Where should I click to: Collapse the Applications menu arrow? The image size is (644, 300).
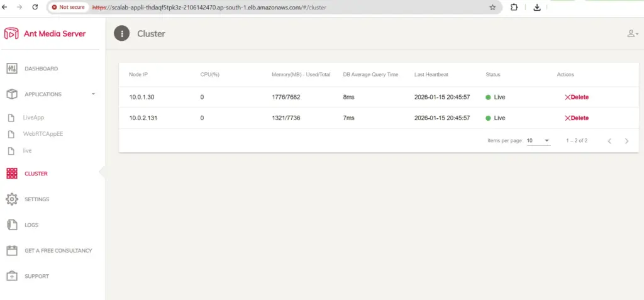93,94
